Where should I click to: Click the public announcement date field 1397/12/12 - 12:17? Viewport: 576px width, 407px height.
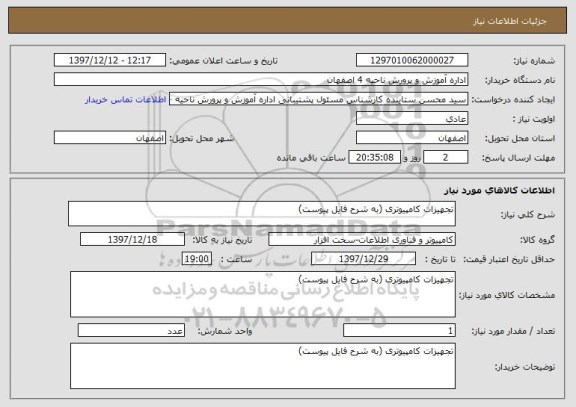pos(110,60)
